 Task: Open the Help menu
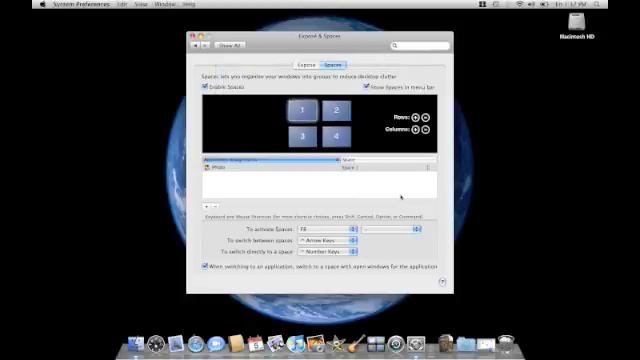[x=189, y=4]
